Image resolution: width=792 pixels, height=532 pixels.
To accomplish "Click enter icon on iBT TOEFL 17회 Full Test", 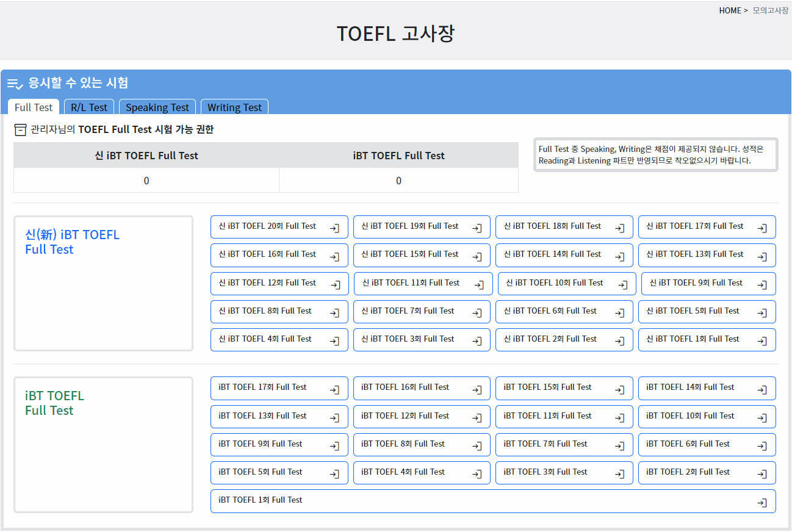I will [x=334, y=390].
